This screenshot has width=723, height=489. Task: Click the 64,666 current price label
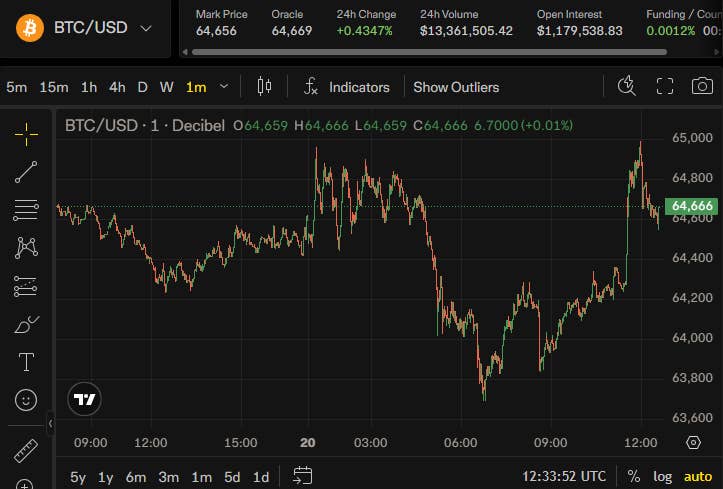pyautogui.click(x=692, y=206)
